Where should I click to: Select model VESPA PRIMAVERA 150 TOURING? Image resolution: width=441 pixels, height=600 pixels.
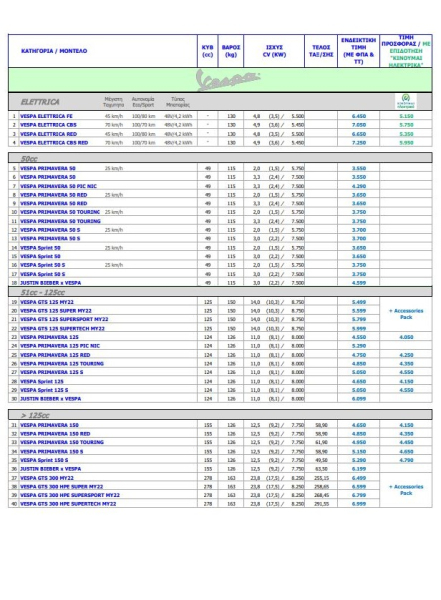coord(62,442)
